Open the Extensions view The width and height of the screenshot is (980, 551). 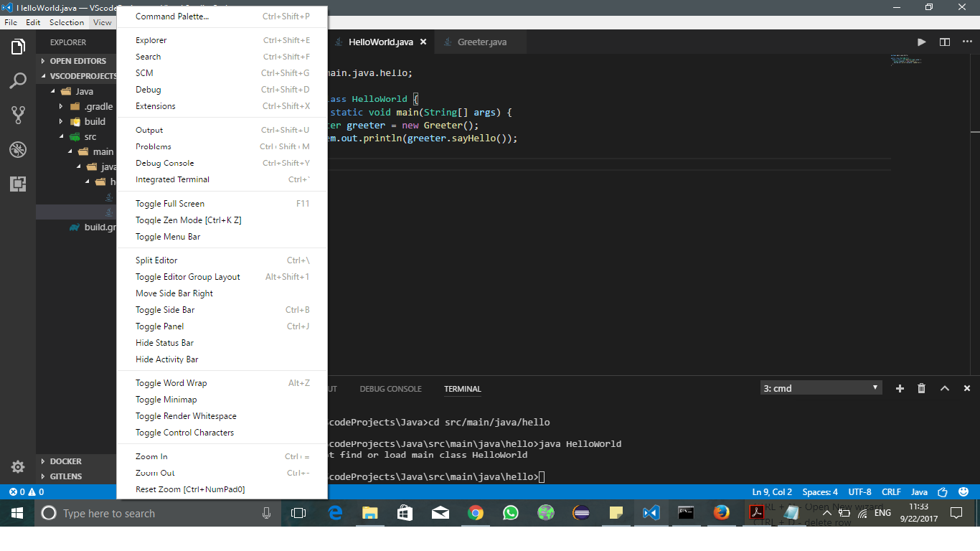[17, 184]
